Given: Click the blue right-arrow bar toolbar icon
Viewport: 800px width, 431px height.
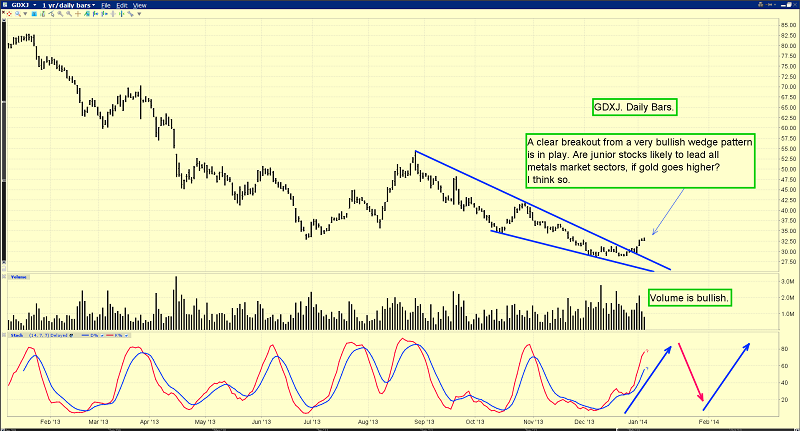Looking at the screenshot, I should [104, 14].
